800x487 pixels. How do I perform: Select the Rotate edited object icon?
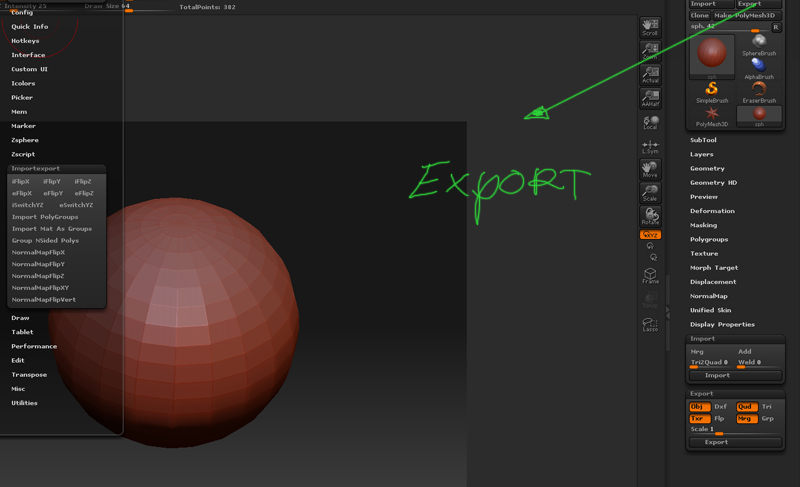tap(650, 216)
